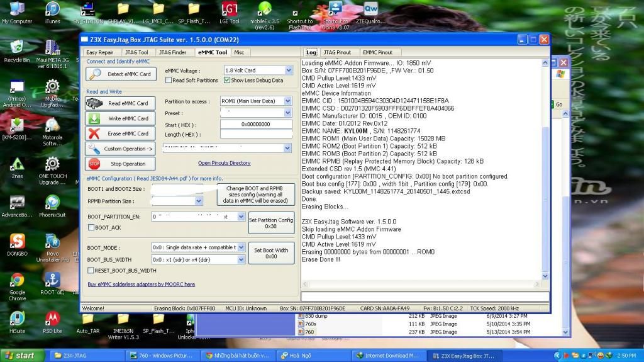
Task: Select 830 dump file row in background window
Action: [415, 316]
